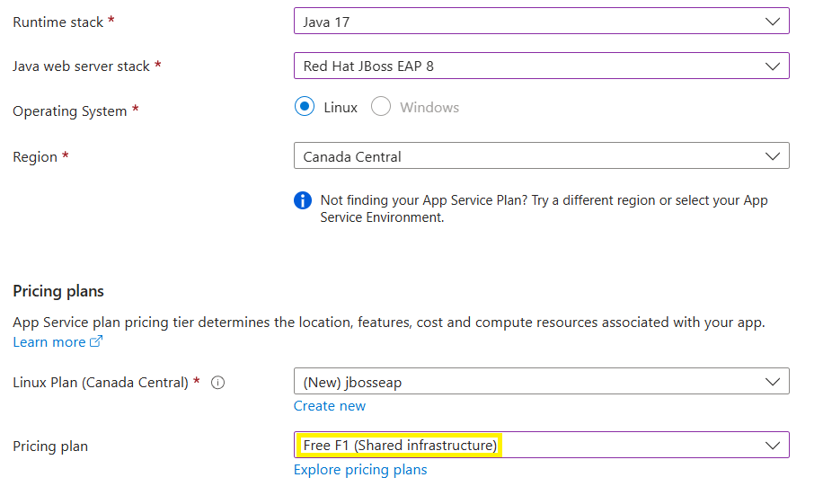823x504 pixels.
Task: Open the Free F1 pricing plan dropdown
Action: click(x=541, y=446)
